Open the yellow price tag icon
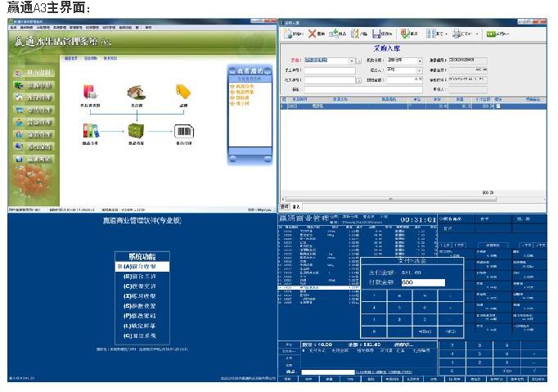Screen dimensions: 558x392 tap(183, 92)
